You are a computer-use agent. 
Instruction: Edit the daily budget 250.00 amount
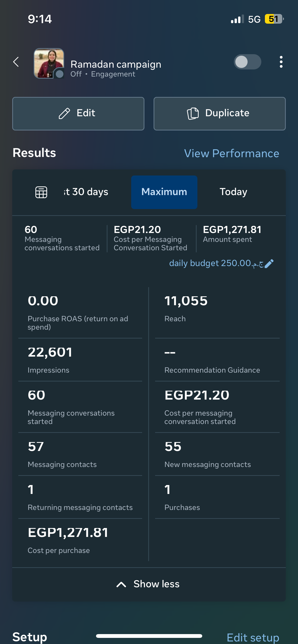point(216,263)
